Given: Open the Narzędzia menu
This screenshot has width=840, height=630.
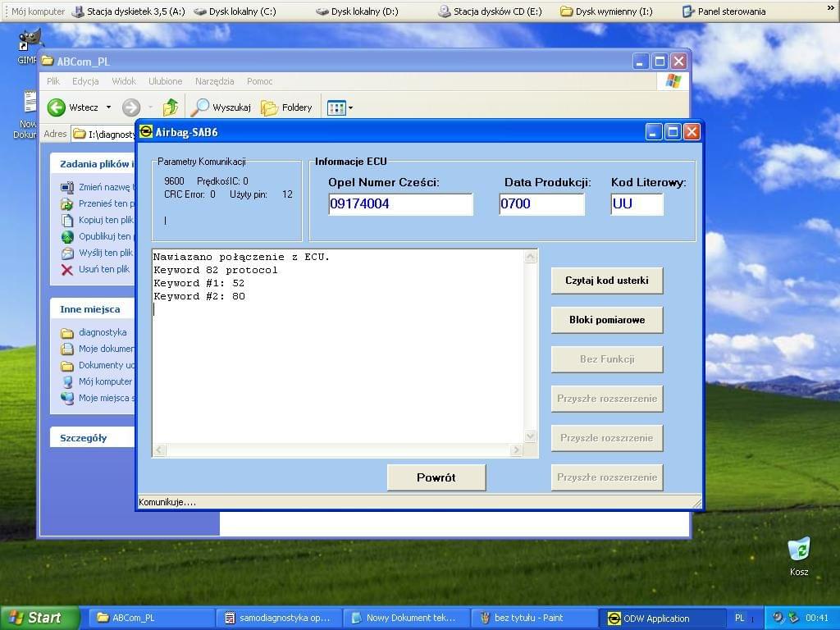Looking at the screenshot, I should click(x=214, y=81).
